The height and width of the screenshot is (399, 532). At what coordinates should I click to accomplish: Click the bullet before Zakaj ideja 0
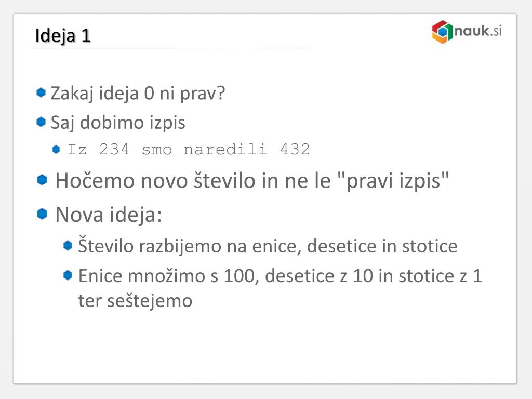click(x=41, y=92)
